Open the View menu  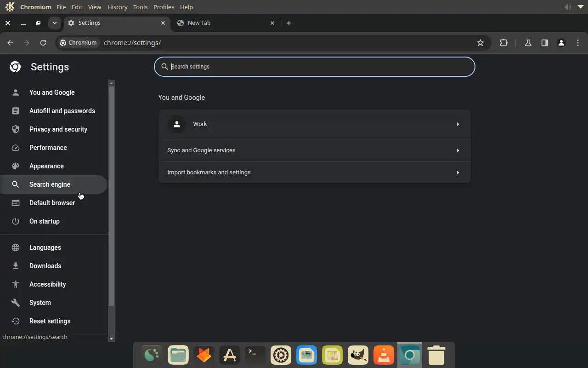tap(95, 7)
